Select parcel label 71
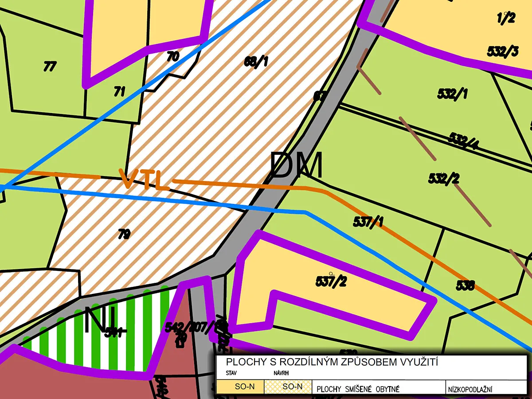Image resolution: width=532 pixels, height=399 pixels. [x=119, y=92]
